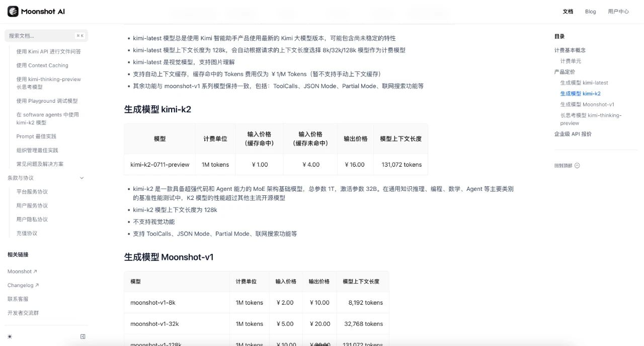
Task: Click the ￥16.00 output price cell
Action: [x=354, y=165]
